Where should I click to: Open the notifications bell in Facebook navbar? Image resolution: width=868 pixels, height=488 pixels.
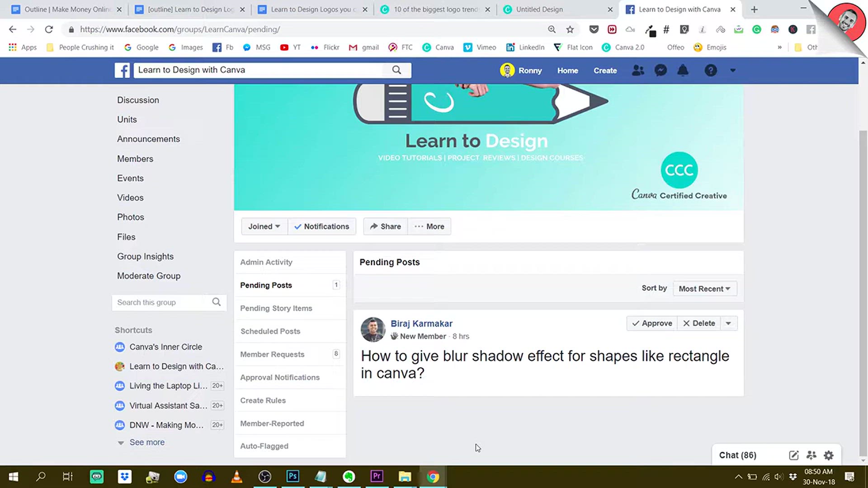[683, 70]
